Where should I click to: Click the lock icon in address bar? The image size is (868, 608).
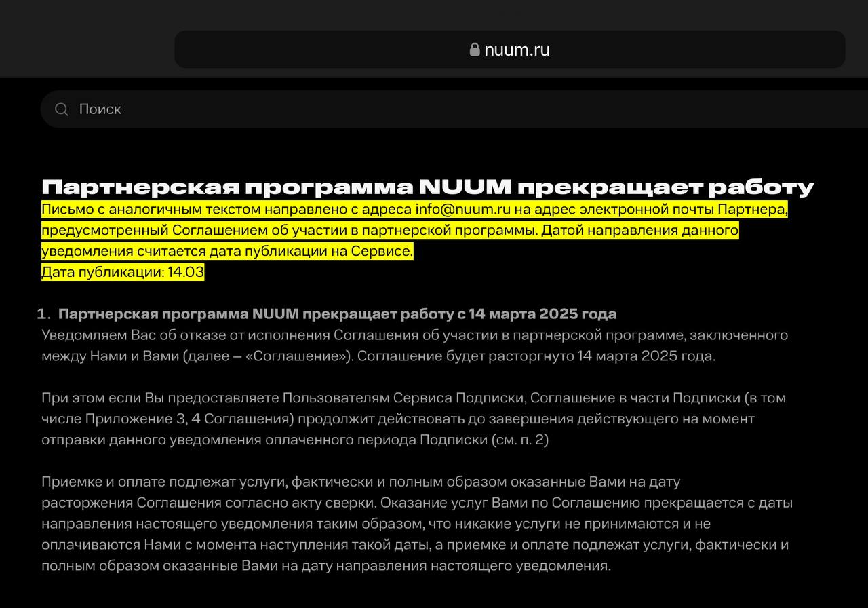click(x=475, y=50)
